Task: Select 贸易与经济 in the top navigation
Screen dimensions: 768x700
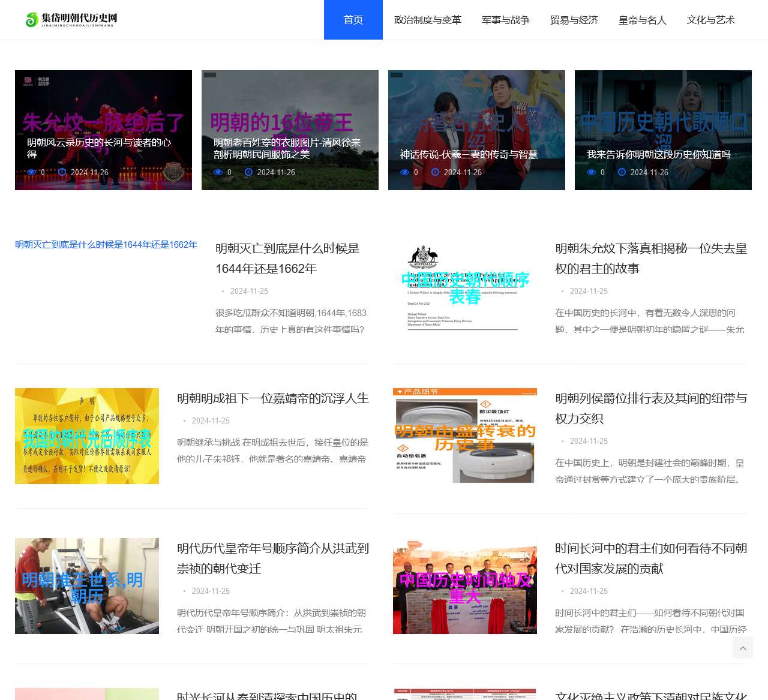Action: (574, 20)
